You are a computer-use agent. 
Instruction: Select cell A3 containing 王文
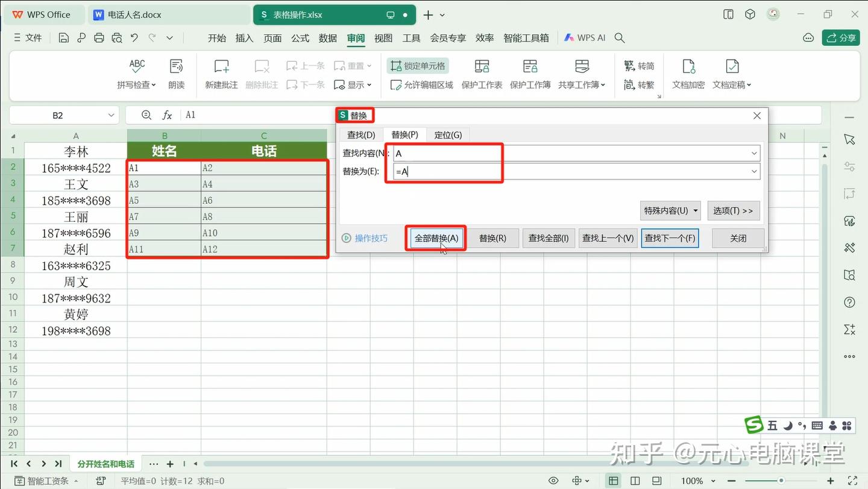tap(76, 184)
